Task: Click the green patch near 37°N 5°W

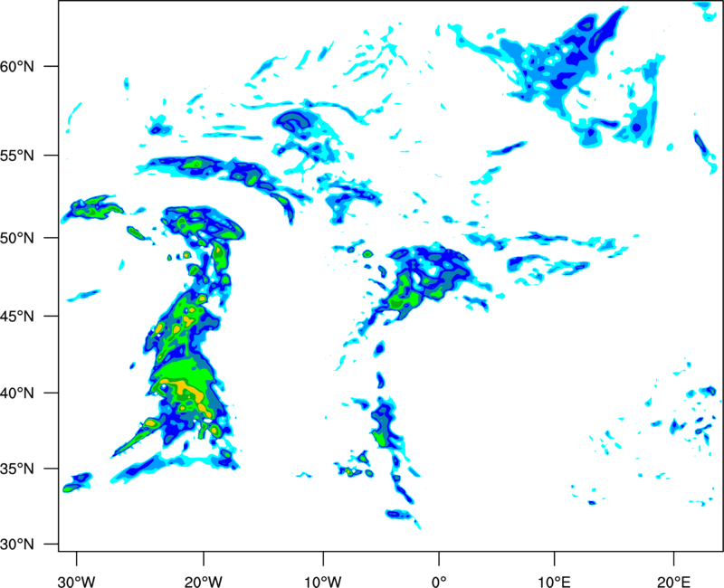Action: click(380, 438)
